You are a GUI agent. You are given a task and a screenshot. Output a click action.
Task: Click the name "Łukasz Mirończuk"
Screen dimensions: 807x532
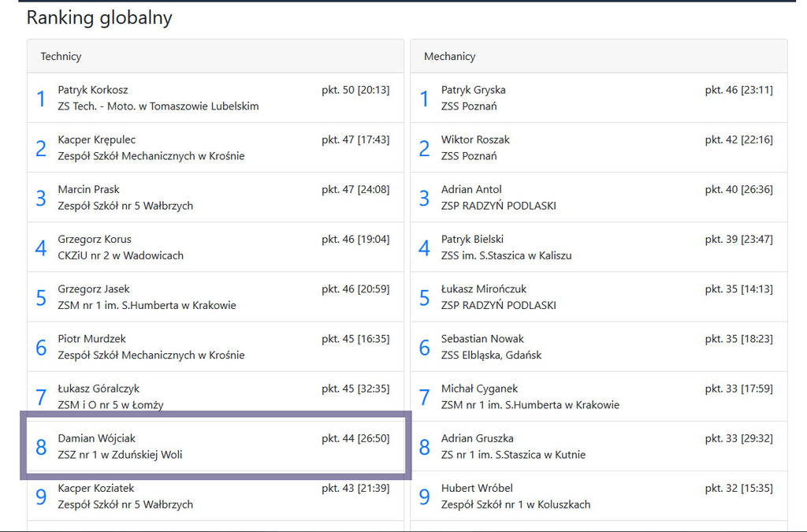tap(484, 289)
